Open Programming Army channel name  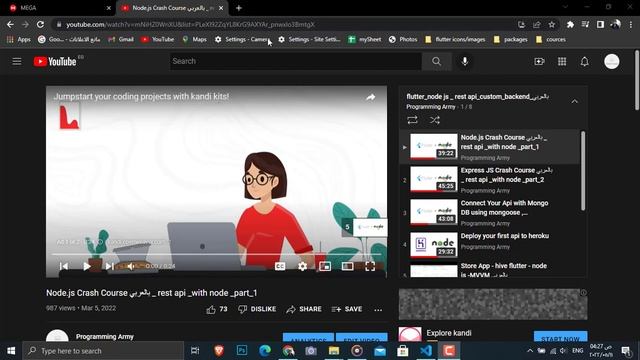click(104, 337)
